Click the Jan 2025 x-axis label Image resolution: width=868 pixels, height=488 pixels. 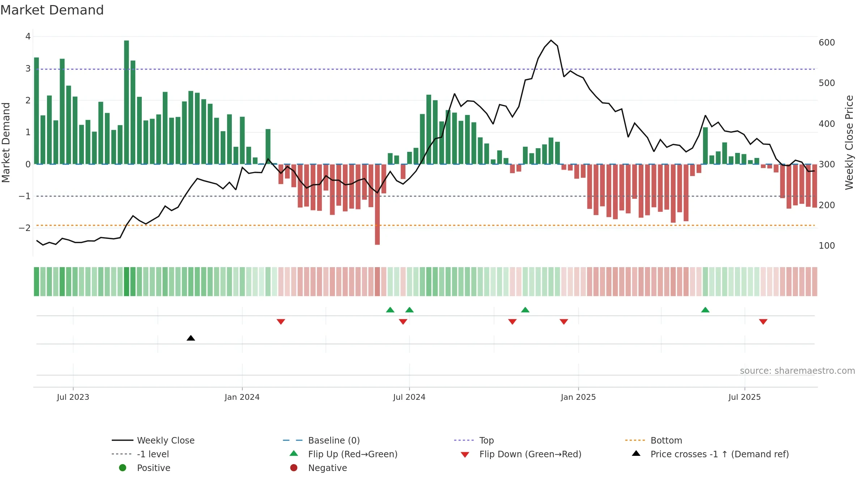(x=578, y=397)
